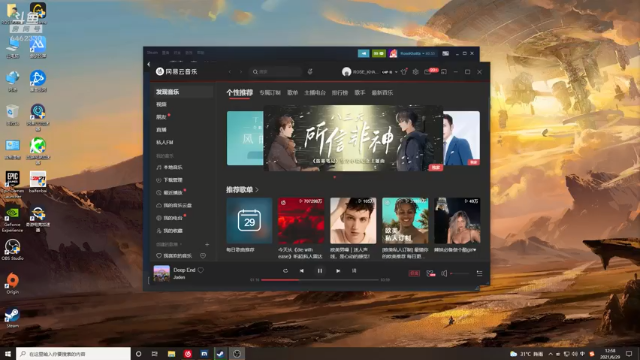The height and width of the screenshot is (360, 640).
Task: Open Steam friends green button
Action: point(378,53)
